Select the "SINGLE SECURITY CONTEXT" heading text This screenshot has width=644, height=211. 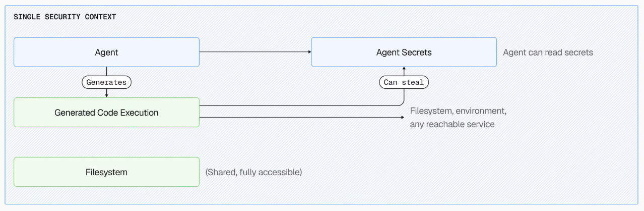click(65, 17)
